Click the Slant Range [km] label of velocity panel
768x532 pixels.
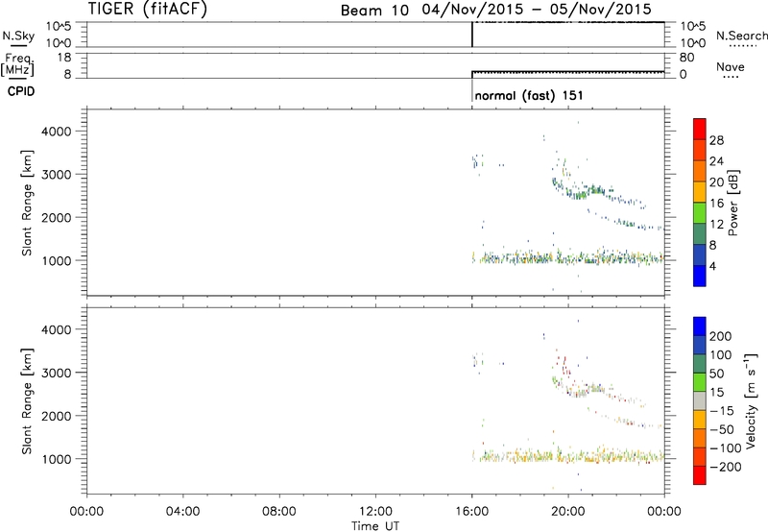click(x=27, y=400)
